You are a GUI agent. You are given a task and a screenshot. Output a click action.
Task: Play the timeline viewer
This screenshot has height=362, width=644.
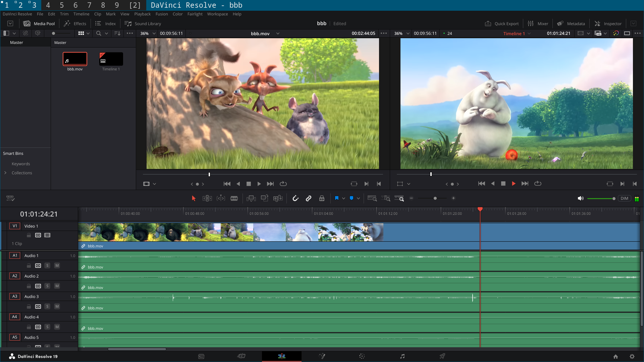click(x=514, y=184)
